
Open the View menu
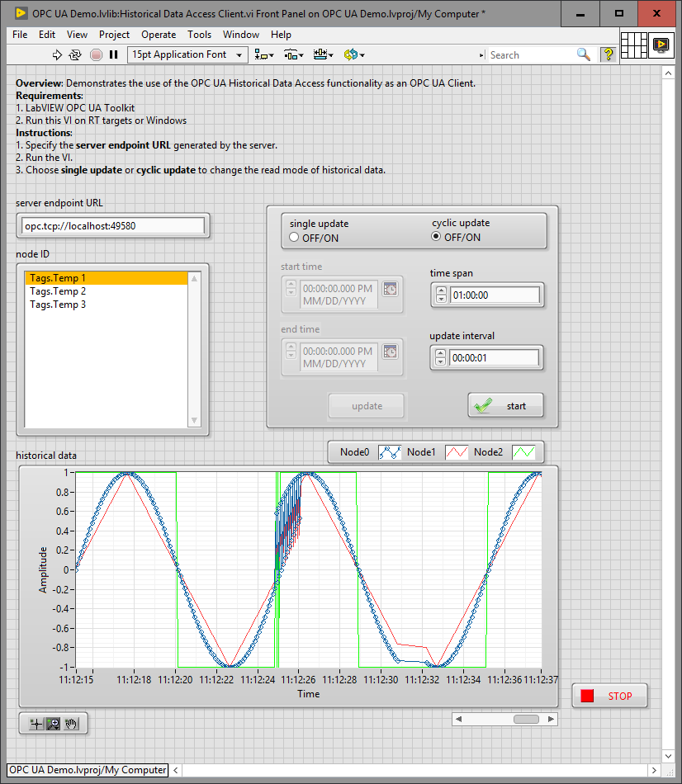[x=77, y=35]
